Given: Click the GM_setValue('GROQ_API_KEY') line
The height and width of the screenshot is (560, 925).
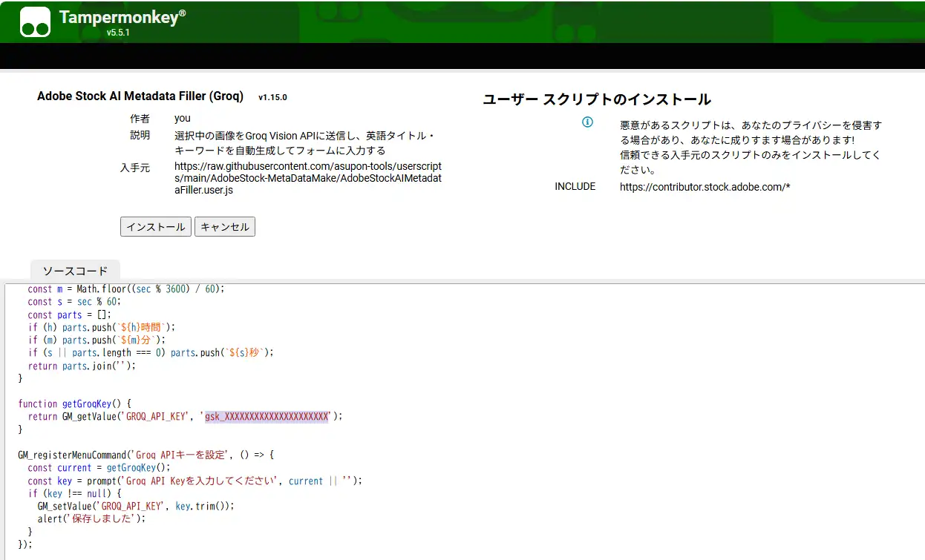Looking at the screenshot, I should [x=135, y=506].
